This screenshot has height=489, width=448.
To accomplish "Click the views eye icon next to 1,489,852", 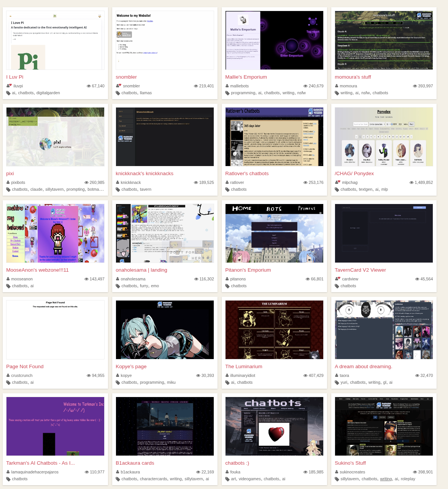I will 411,182.
